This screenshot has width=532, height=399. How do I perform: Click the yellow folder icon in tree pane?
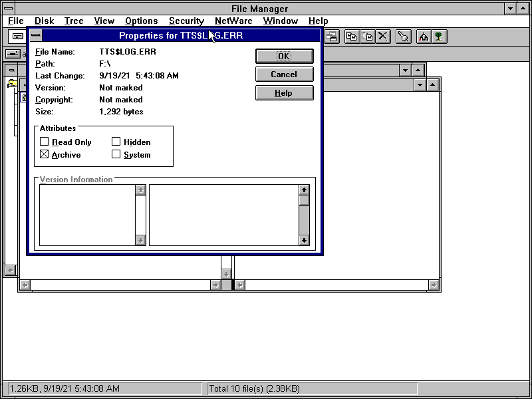pyautogui.click(x=12, y=83)
